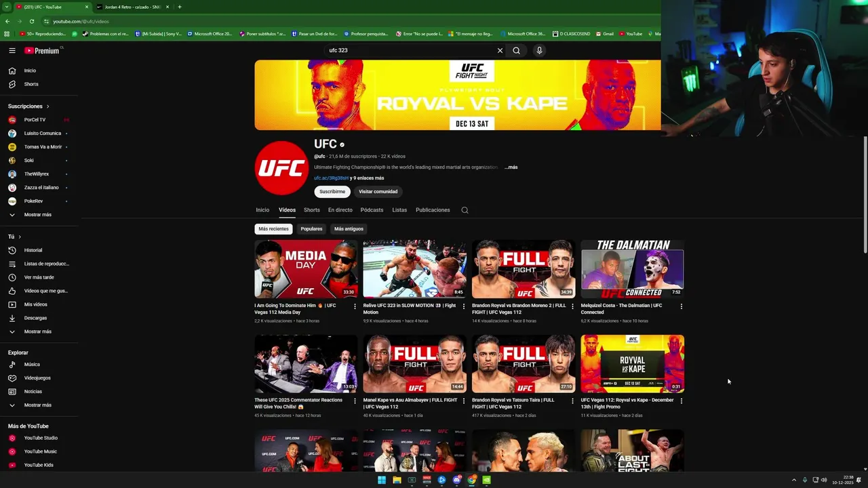Expand Mostrar más under subscriptions

pos(37,215)
